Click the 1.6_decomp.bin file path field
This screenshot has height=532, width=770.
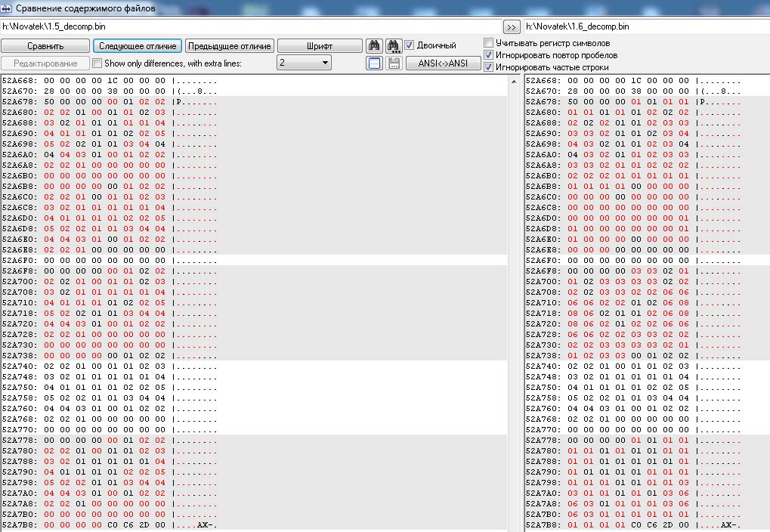(646, 26)
